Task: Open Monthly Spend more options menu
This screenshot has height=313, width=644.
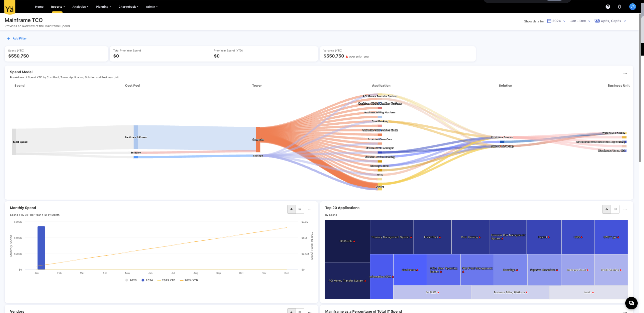Action: coord(310,209)
